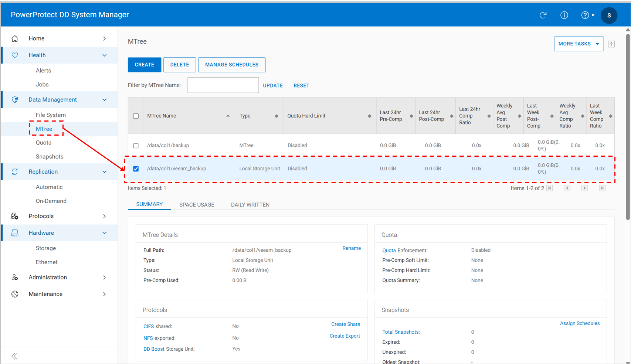Go to next page of MTree list
The height and width of the screenshot is (364, 631).
(584, 188)
